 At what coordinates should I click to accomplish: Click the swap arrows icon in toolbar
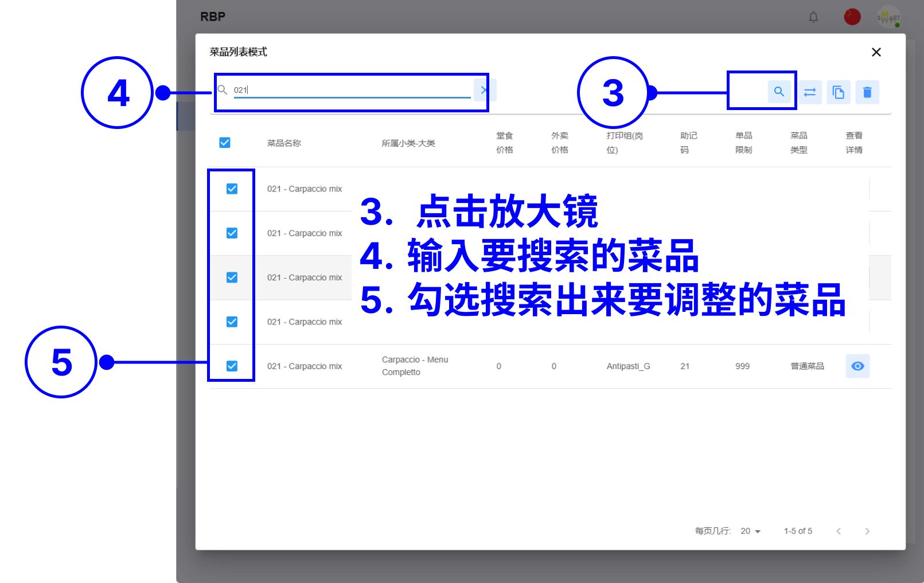point(810,92)
